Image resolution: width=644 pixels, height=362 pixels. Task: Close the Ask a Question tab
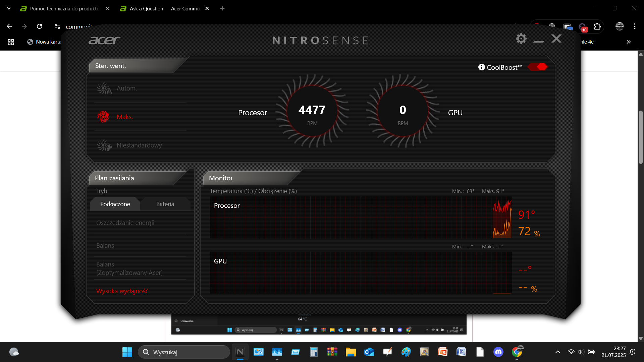pos(207,8)
